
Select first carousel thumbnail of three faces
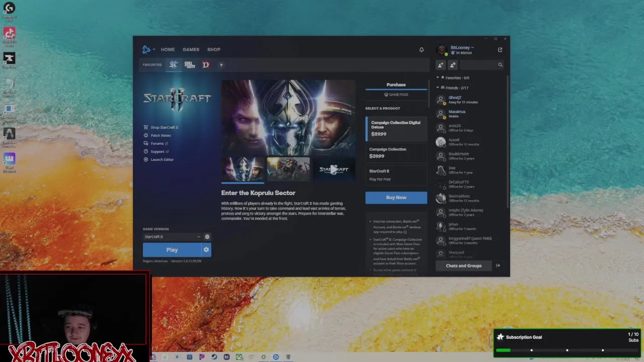243,169
